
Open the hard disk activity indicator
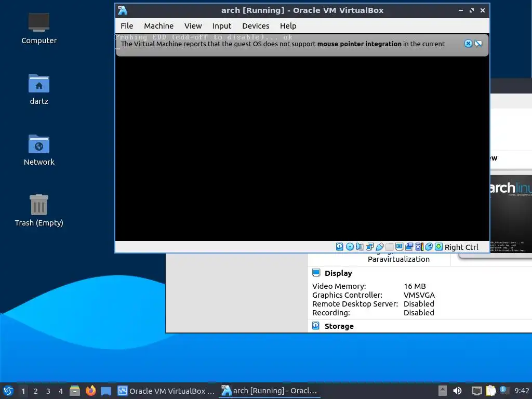[x=339, y=247]
